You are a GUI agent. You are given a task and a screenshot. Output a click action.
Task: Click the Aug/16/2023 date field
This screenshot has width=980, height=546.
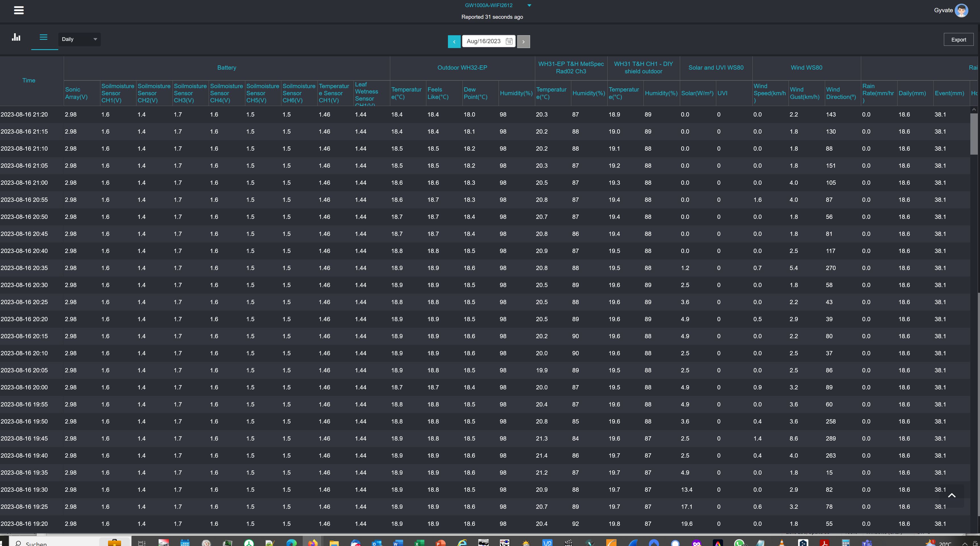pyautogui.click(x=483, y=41)
